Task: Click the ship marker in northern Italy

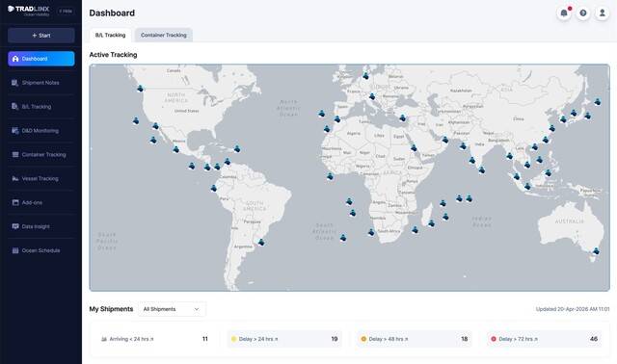Action: [x=372, y=96]
